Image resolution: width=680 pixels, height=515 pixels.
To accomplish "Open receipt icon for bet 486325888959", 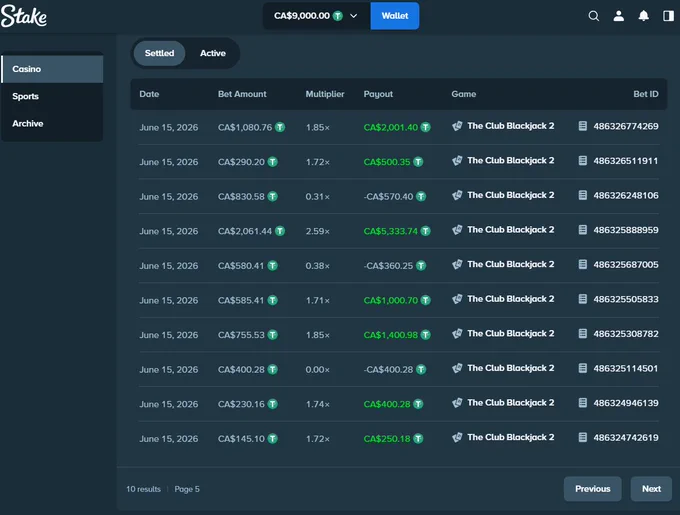I will click(x=583, y=230).
